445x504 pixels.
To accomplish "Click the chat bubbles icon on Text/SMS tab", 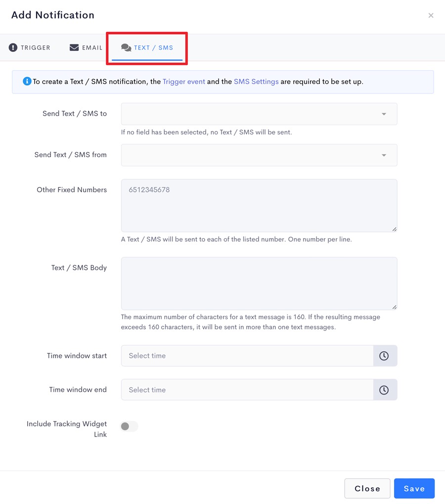I will [126, 47].
